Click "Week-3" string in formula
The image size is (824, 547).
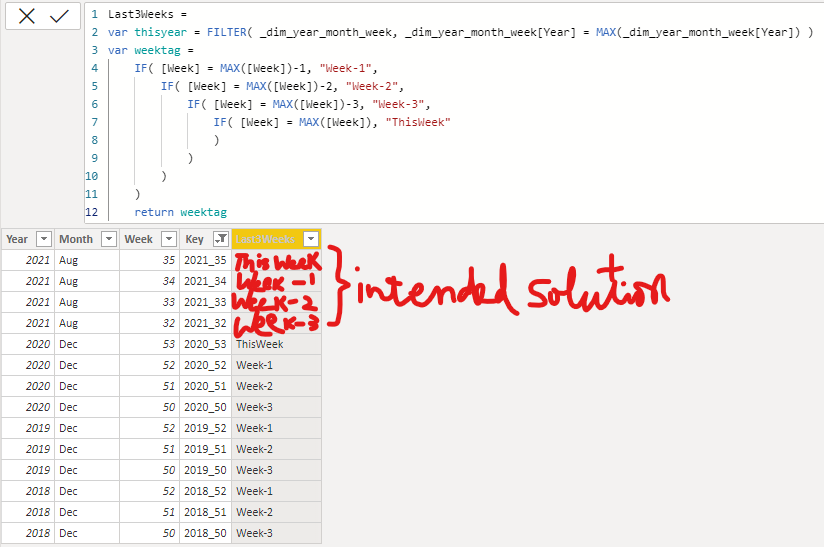click(398, 104)
